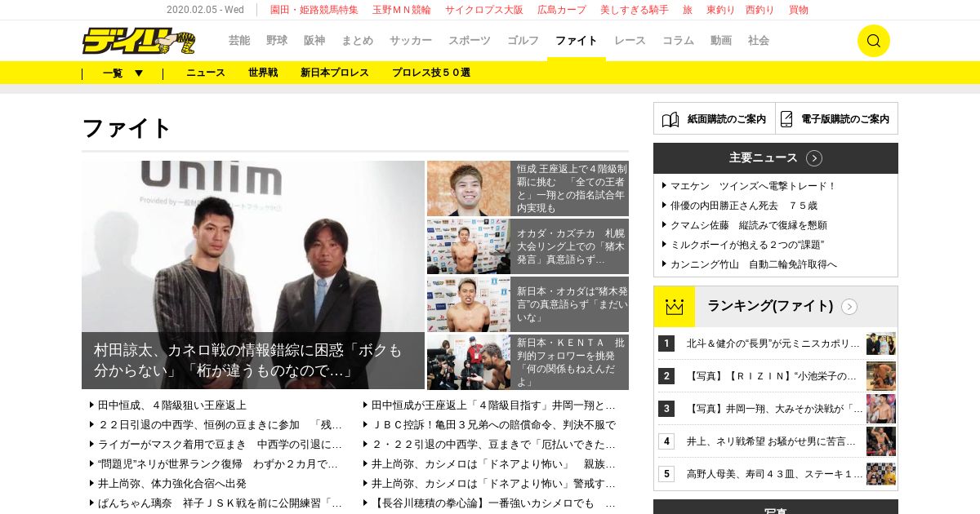Open the 野球 navigation tab
980x514 pixels.
[277, 40]
